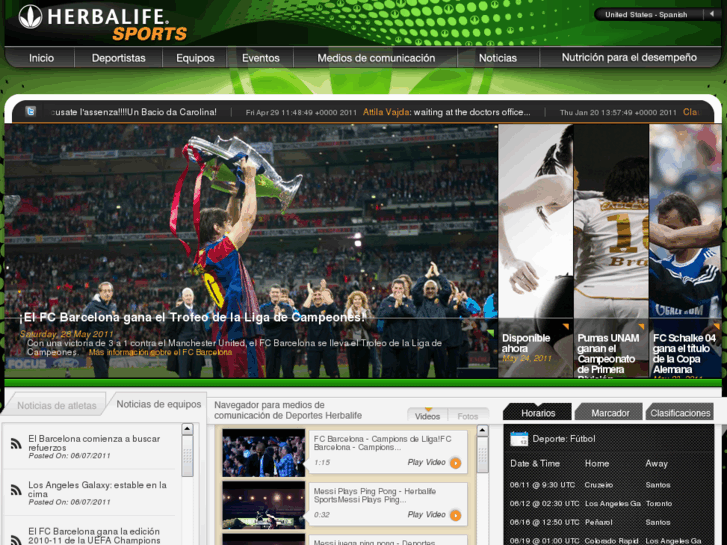The width and height of the screenshot is (727, 545).
Task: Click 'FC Barcelona - Campions de Lliga' video title
Action: point(383,443)
